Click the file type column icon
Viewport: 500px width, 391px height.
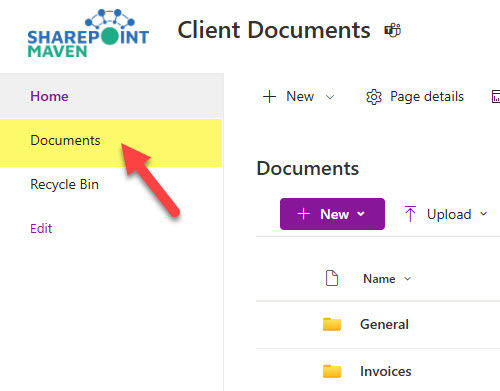[x=332, y=278]
